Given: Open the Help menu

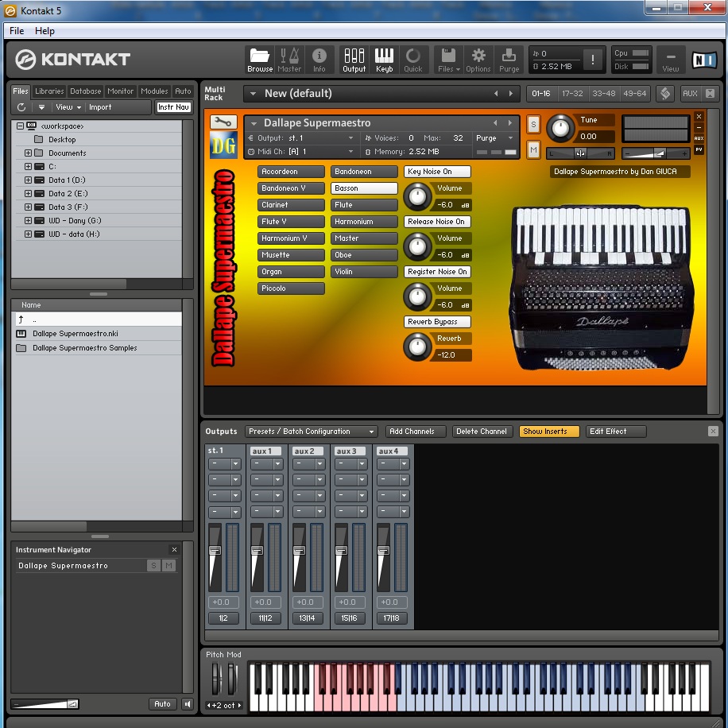Looking at the screenshot, I should pyautogui.click(x=45, y=31).
